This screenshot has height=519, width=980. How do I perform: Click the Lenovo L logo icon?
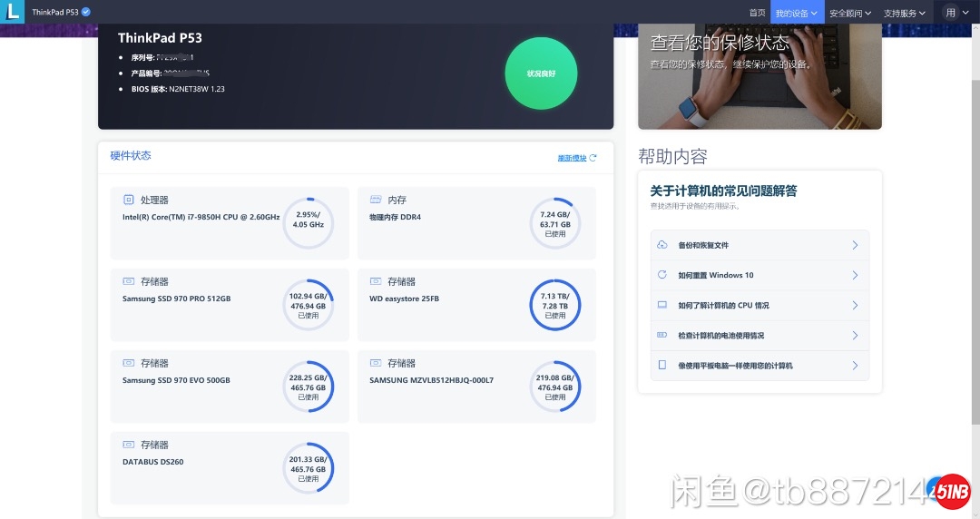tap(12, 11)
